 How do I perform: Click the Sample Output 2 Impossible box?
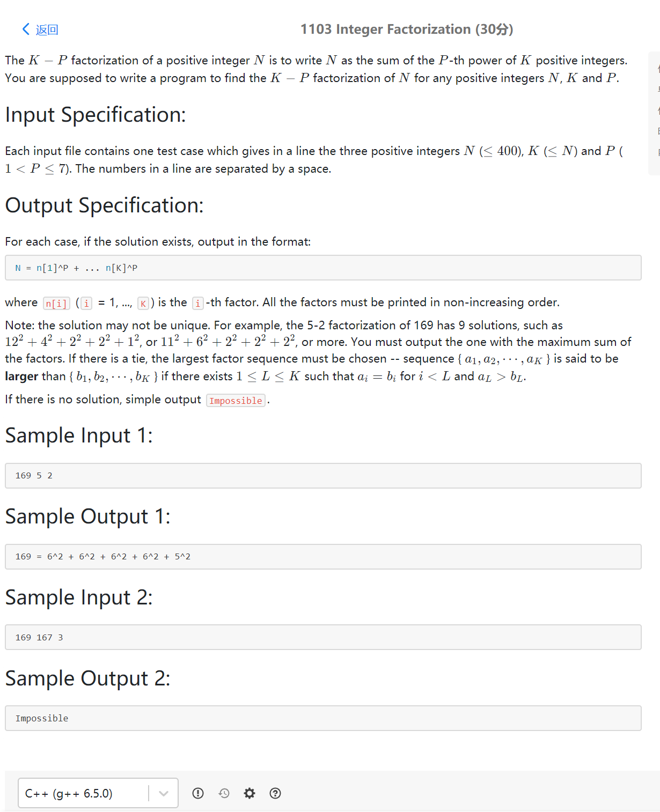pyautogui.click(x=323, y=718)
